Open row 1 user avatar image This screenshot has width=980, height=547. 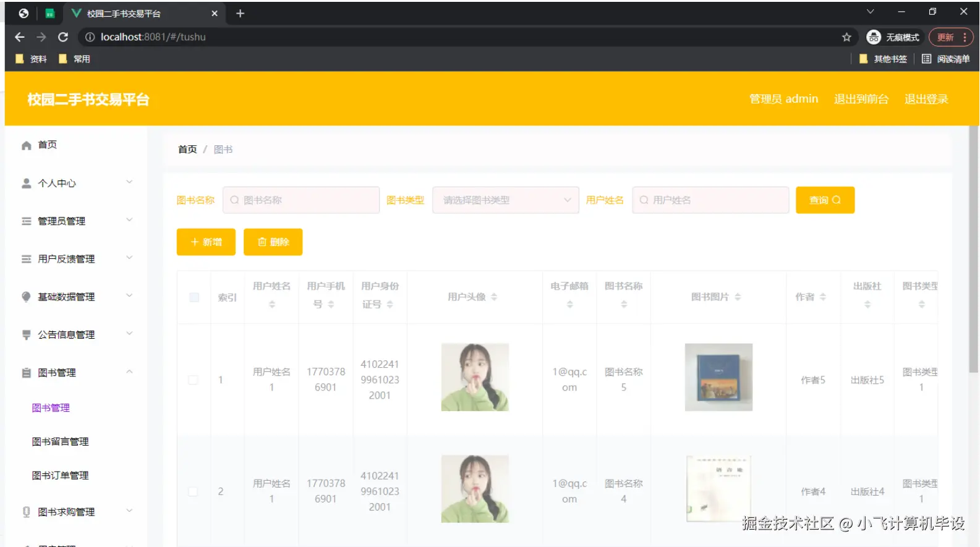point(475,377)
